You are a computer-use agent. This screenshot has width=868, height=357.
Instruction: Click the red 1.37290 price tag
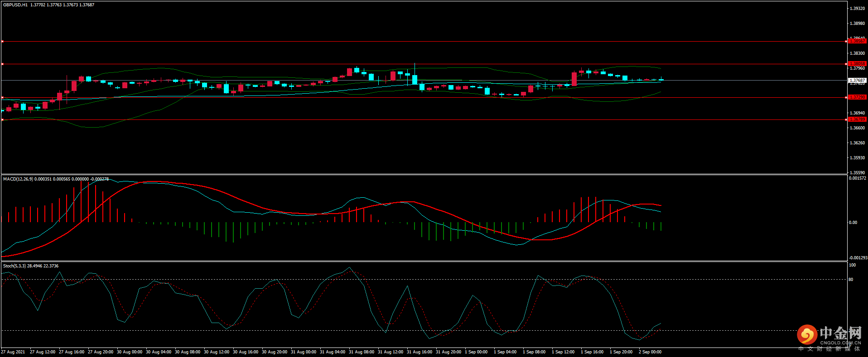tap(857, 97)
